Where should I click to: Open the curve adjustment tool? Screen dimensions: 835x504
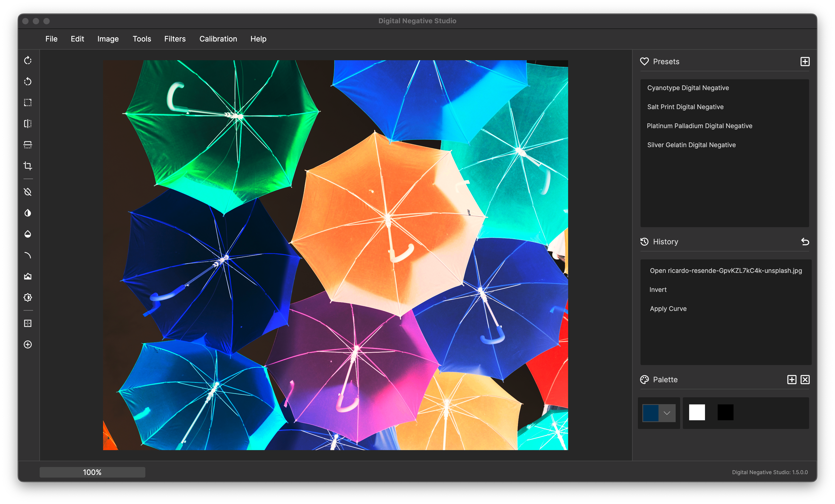pos(28,255)
